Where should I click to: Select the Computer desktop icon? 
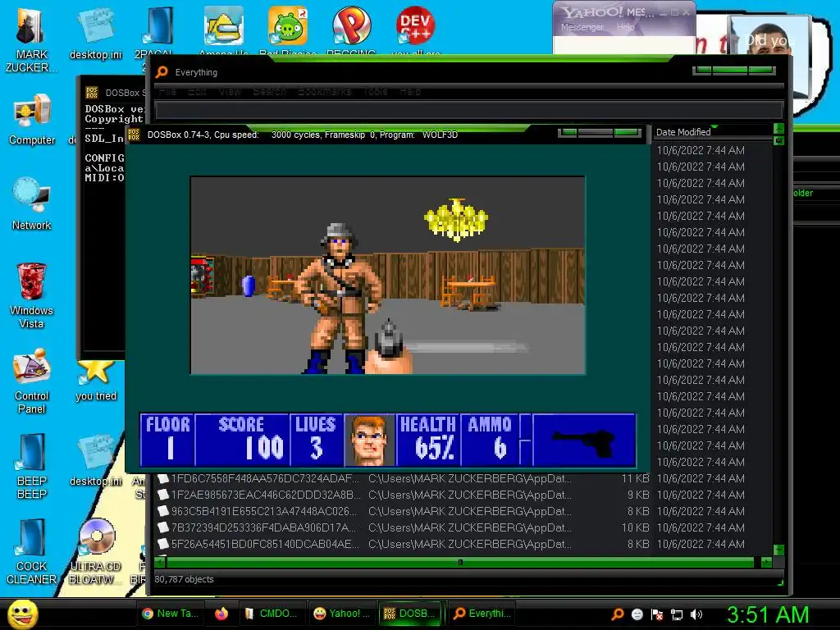coord(32,120)
